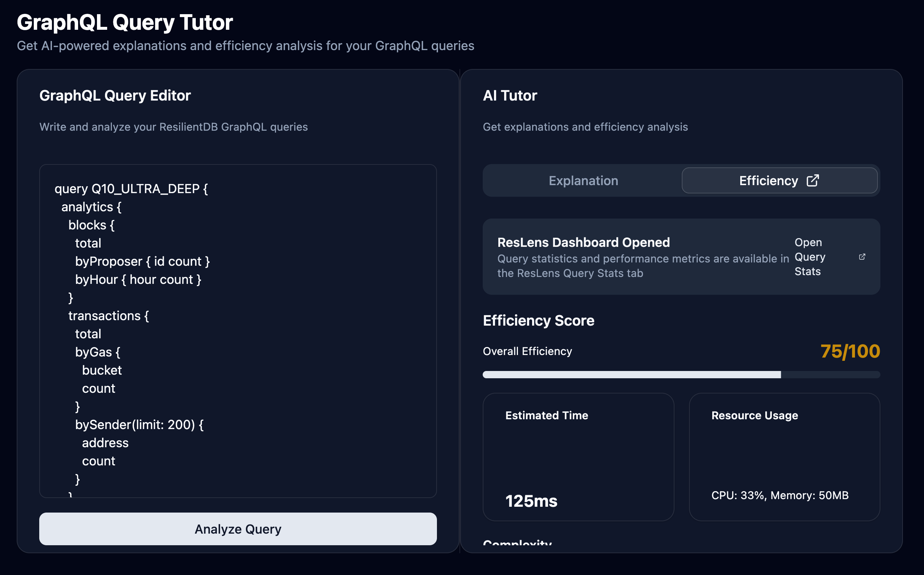The image size is (924, 575).
Task: Click the 125ms estimated time value
Action: (531, 501)
